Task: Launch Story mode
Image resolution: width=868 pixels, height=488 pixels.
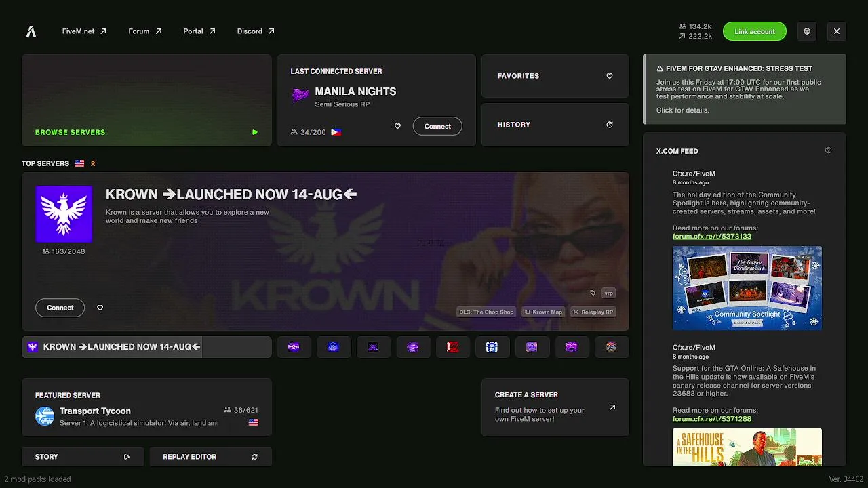Action: pos(83,457)
